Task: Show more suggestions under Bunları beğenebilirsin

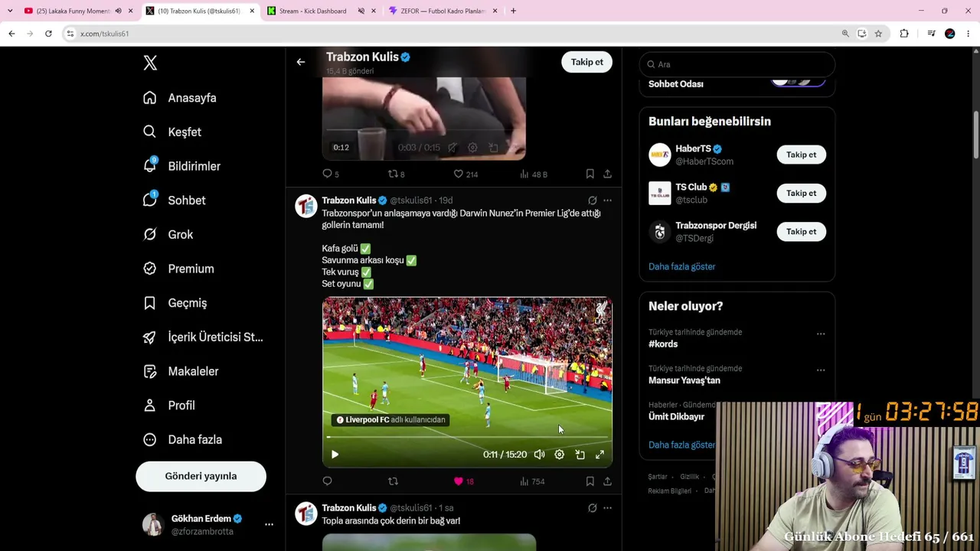Action: pos(681,266)
